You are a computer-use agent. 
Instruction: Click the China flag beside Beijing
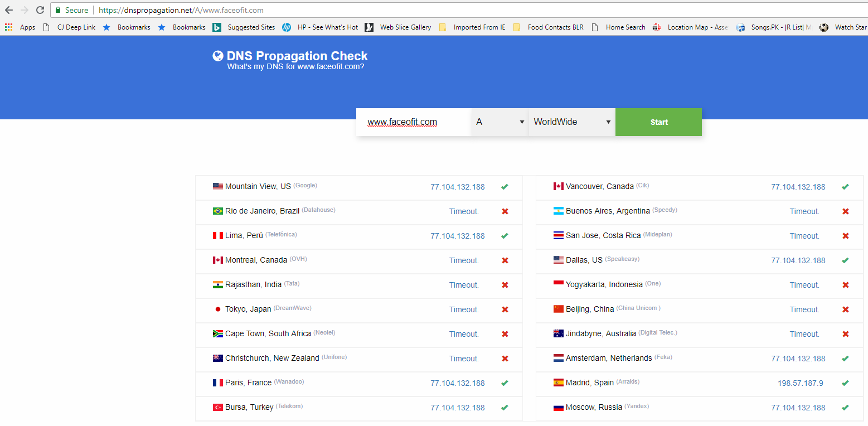pyautogui.click(x=559, y=309)
